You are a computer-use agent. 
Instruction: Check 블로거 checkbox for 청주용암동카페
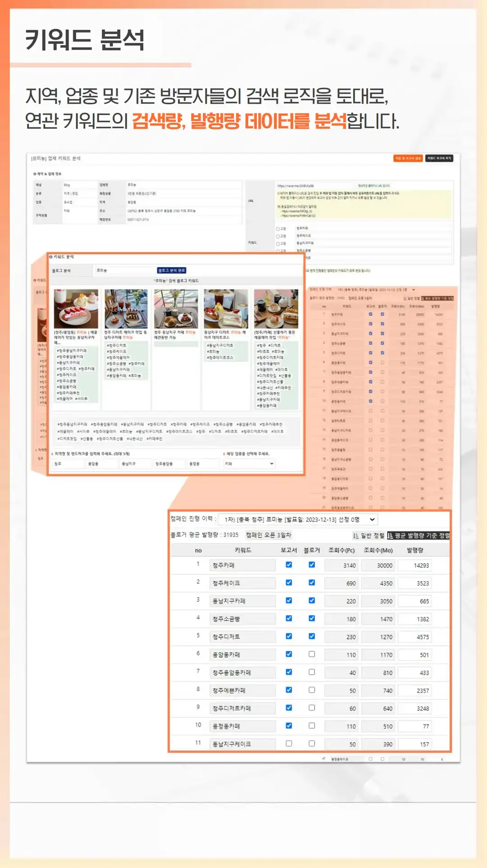click(312, 672)
